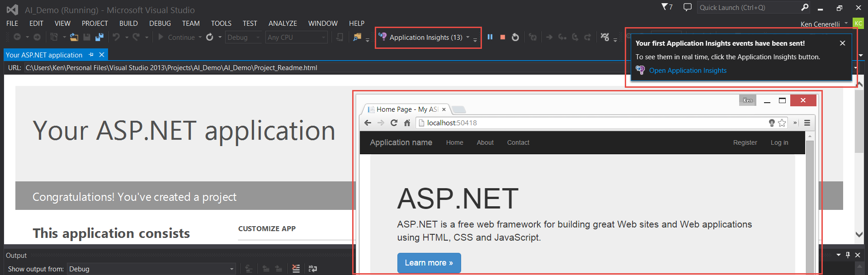Pause debugging with the Break All icon
Screen dimensions: 868x275
point(490,37)
